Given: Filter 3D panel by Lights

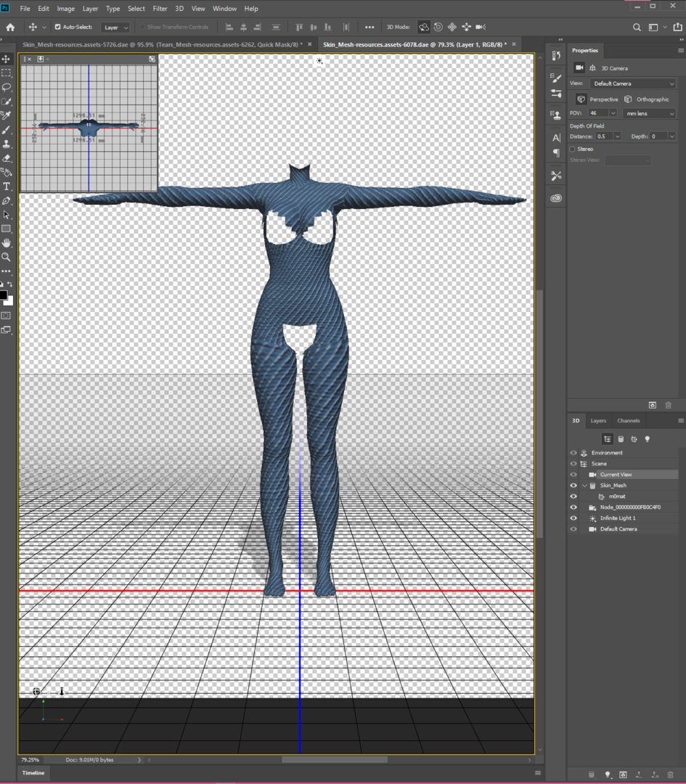Looking at the screenshot, I should [647, 439].
